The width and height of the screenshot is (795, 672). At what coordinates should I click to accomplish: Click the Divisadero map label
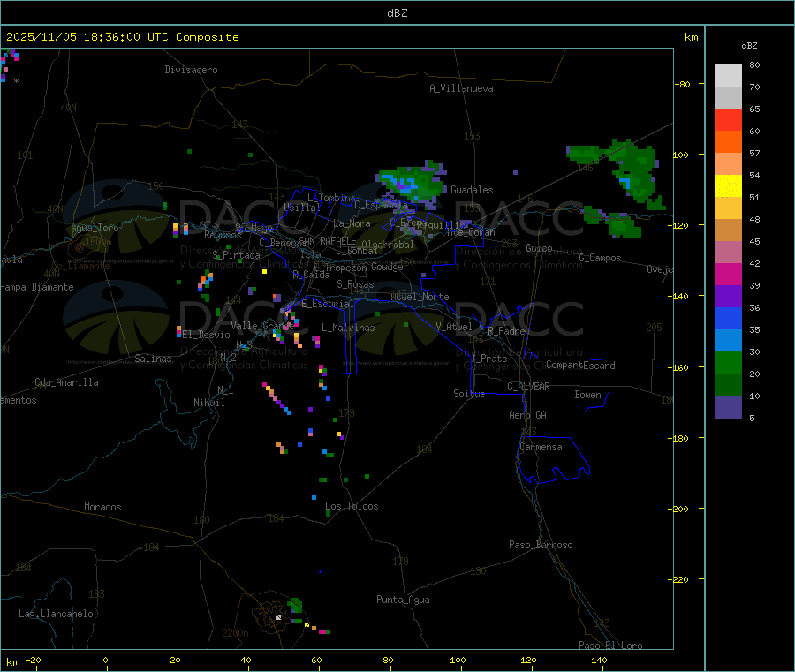click(x=191, y=70)
